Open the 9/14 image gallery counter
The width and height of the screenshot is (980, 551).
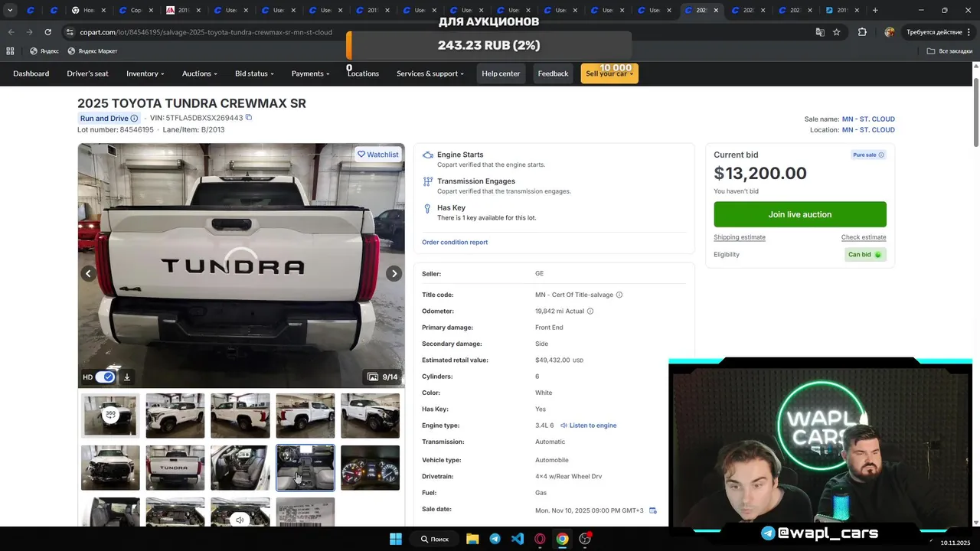pyautogui.click(x=382, y=377)
